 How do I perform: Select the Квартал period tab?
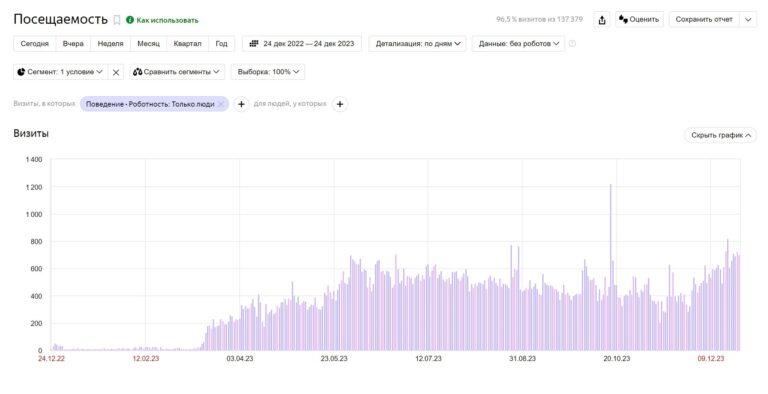click(187, 44)
